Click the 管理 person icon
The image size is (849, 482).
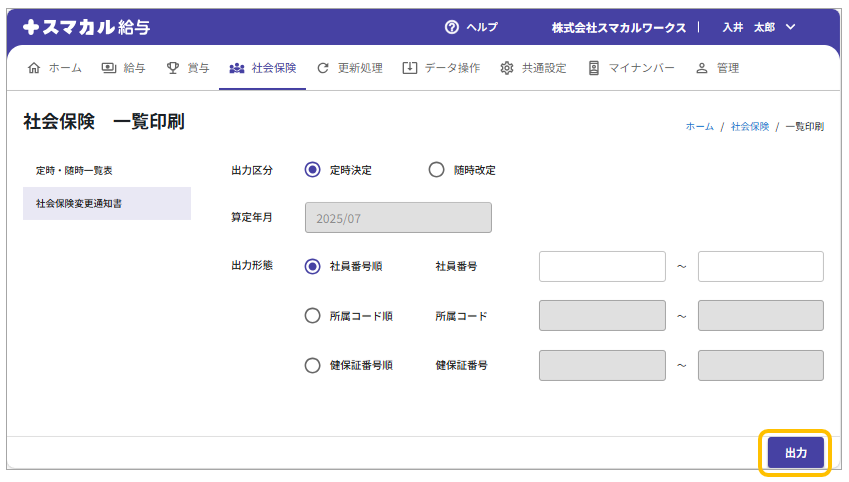click(701, 68)
